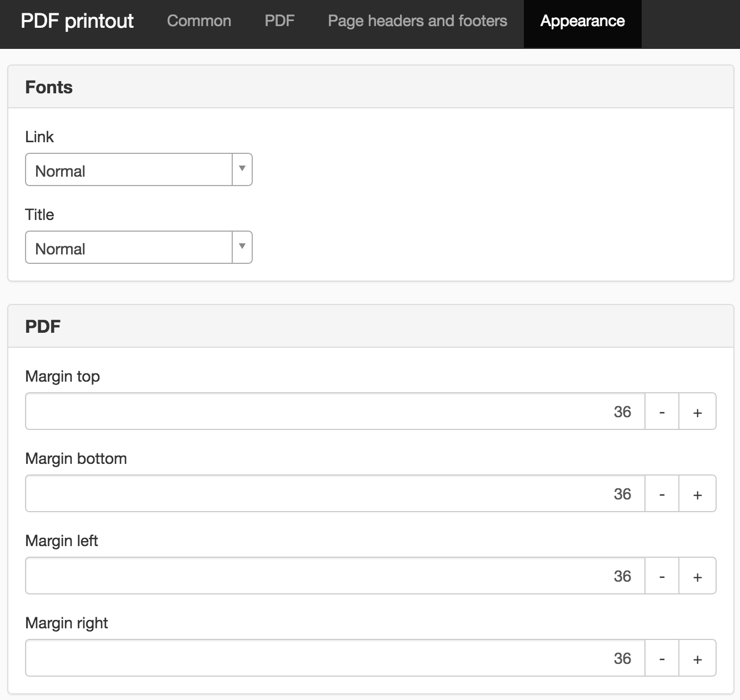Increase Margin left value

(x=697, y=576)
